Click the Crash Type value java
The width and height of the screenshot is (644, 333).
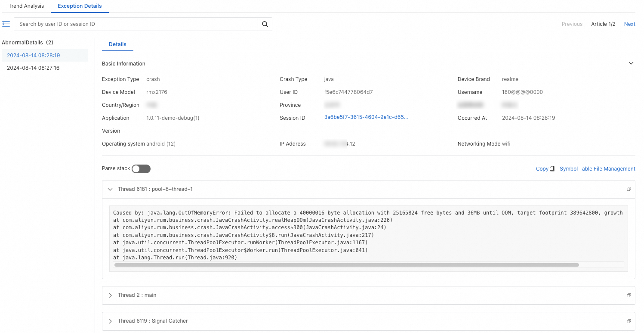click(x=329, y=79)
